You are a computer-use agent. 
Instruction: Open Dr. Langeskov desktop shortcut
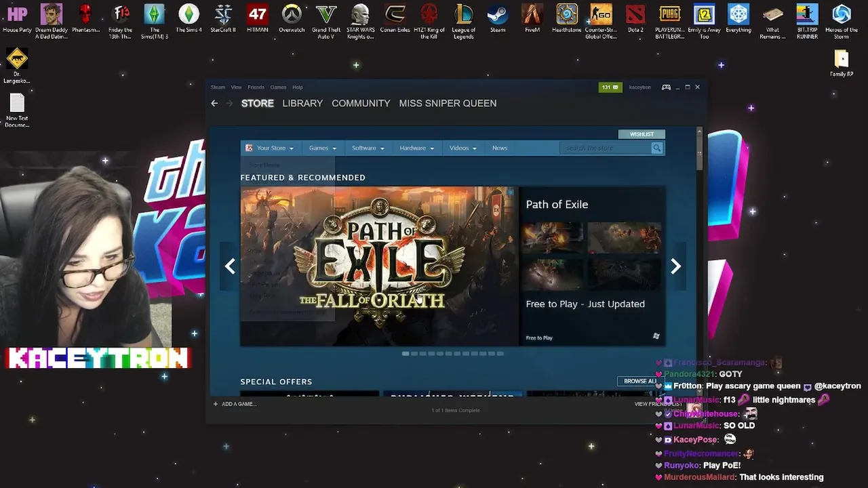[x=17, y=66]
